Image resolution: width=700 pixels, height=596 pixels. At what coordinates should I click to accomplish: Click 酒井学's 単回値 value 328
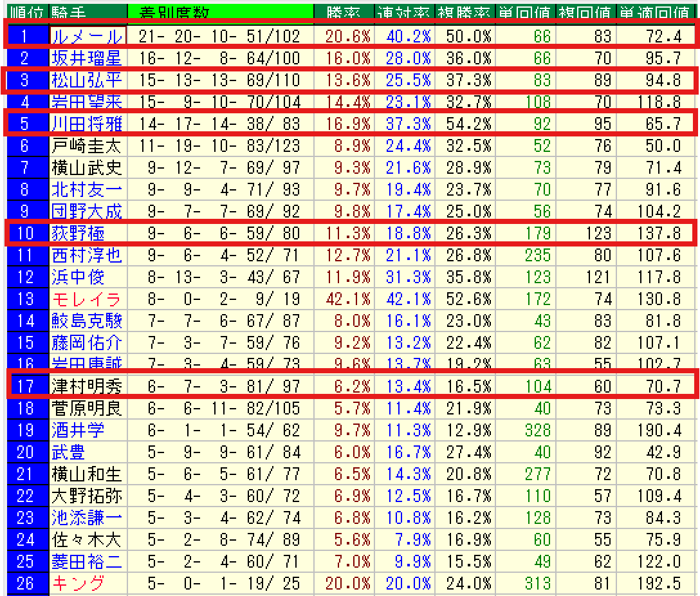538,431
